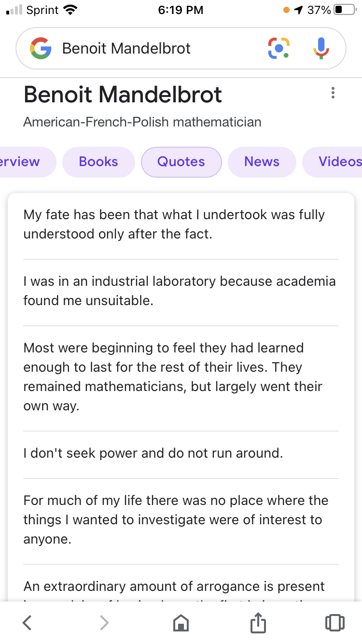The width and height of the screenshot is (362, 644).
Task: Select the partially hidden Overview tab
Action: [x=28, y=162]
